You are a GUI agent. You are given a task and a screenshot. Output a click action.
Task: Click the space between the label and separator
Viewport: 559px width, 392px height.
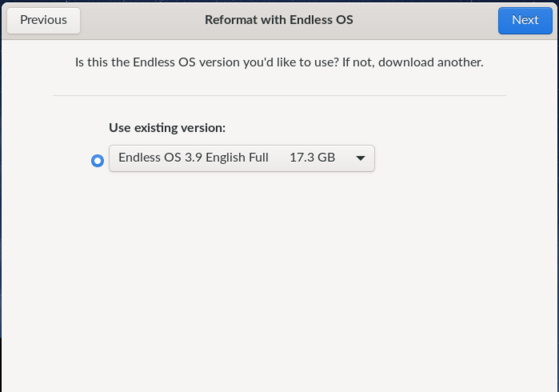click(279, 108)
